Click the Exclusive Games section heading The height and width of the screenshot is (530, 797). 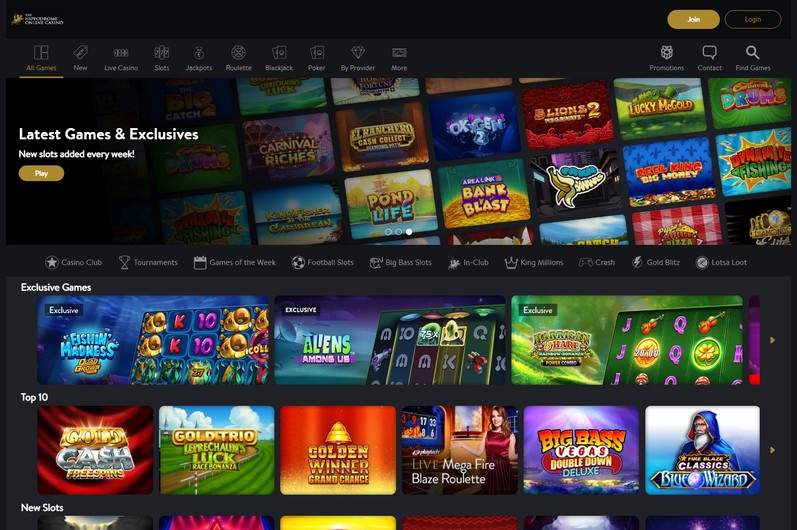coord(56,287)
